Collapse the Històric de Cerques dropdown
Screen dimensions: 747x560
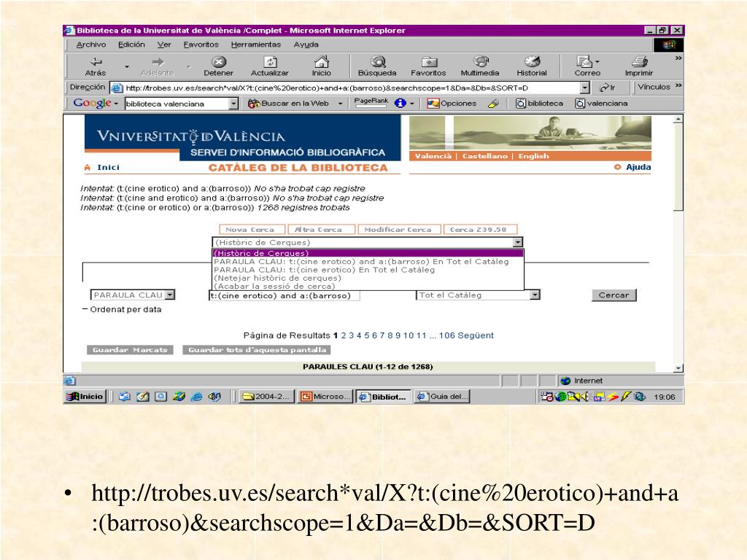pyautogui.click(x=518, y=242)
